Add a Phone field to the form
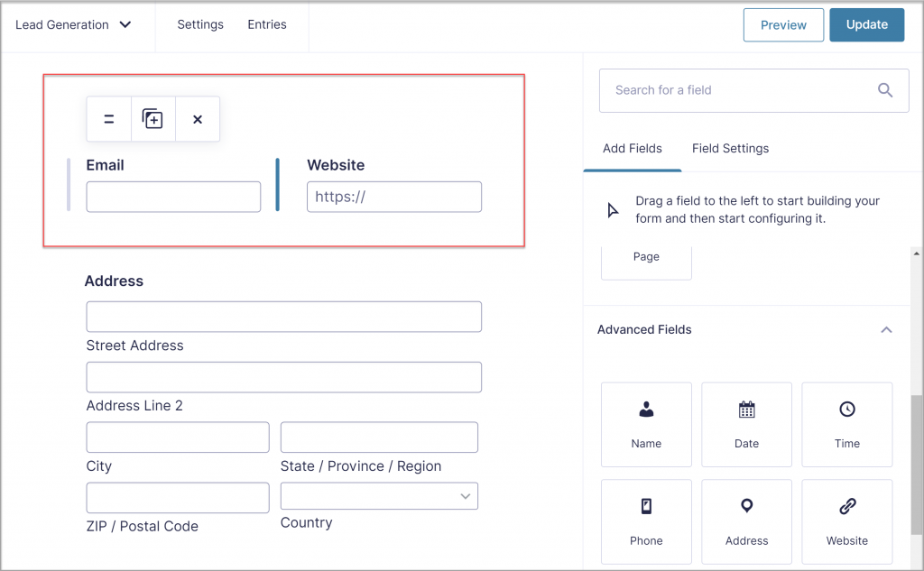Viewport: 924px width, 571px height. (x=646, y=521)
